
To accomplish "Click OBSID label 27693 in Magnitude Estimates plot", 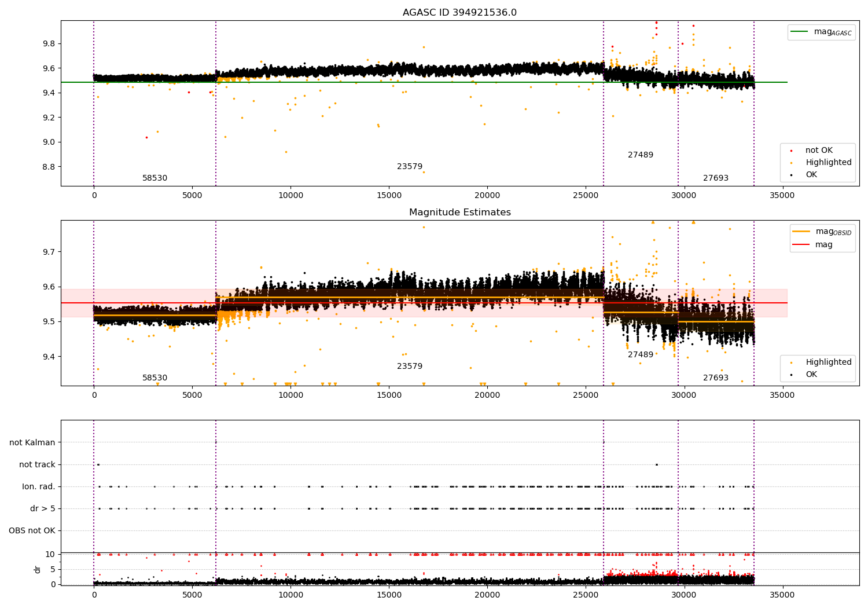I will point(716,378).
